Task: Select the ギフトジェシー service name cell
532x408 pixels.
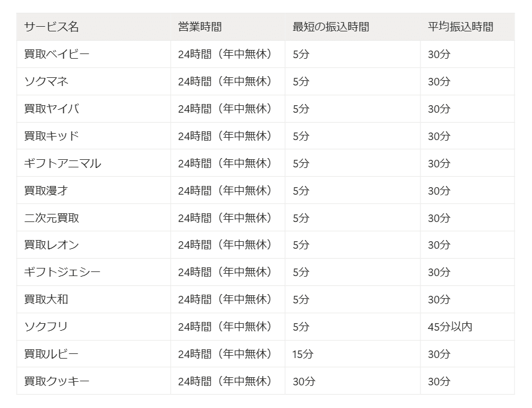Action: pos(62,272)
